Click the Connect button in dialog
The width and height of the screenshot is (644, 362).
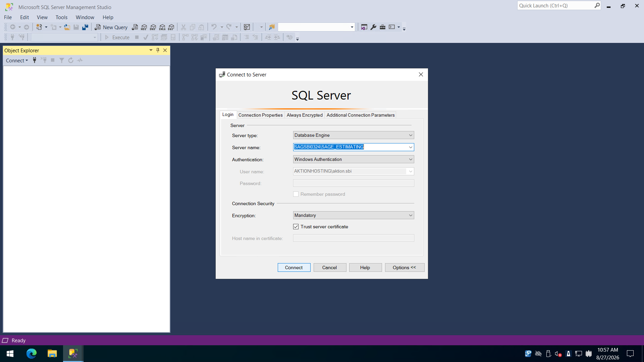click(294, 267)
